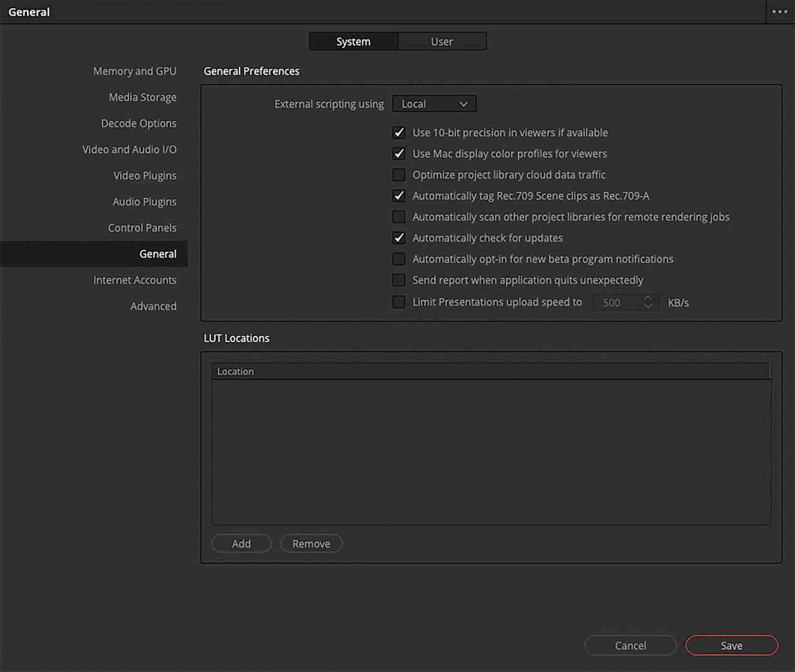The height and width of the screenshot is (672, 795).
Task: Enable Limit Presentations upload speed
Action: tap(399, 302)
